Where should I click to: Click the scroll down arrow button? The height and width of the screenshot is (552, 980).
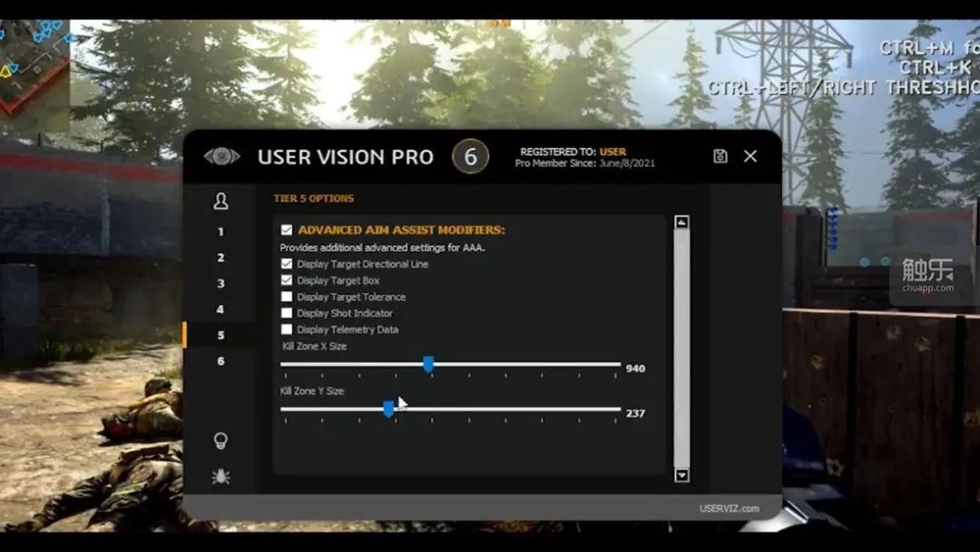(681, 475)
